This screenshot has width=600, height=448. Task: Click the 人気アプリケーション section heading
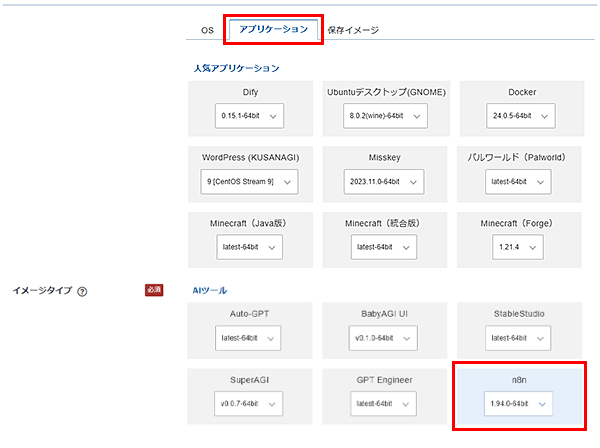(236, 68)
